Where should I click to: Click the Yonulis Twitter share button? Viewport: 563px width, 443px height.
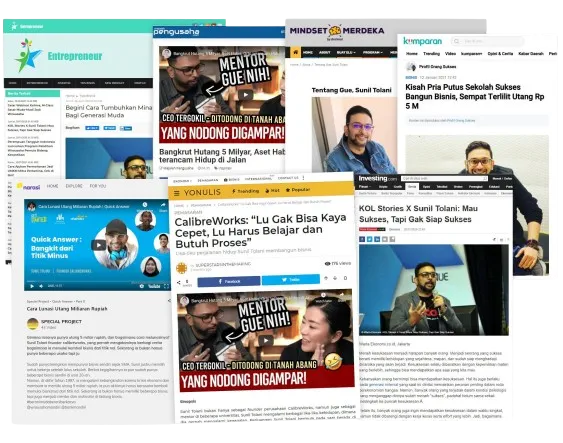(291, 280)
